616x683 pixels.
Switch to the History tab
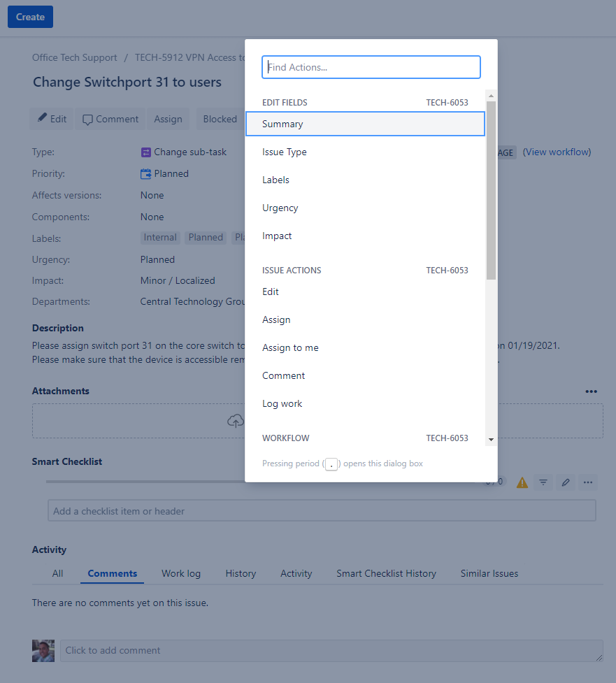tap(241, 573)
